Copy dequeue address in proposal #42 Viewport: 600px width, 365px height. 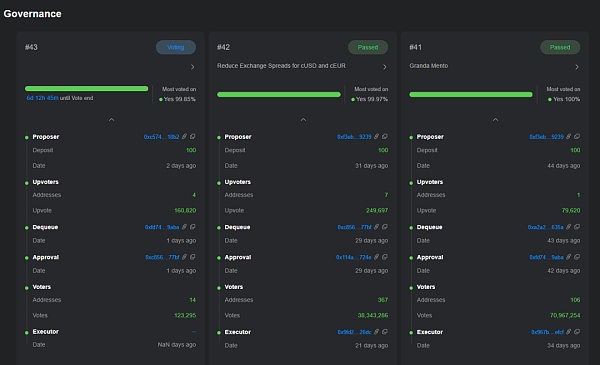385,226
